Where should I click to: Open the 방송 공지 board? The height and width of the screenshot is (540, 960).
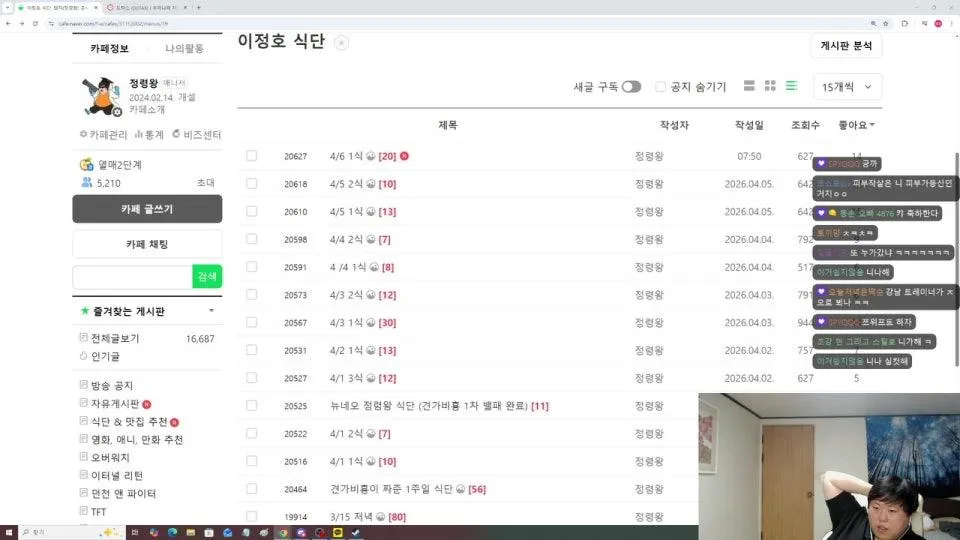tap(112, 385)
